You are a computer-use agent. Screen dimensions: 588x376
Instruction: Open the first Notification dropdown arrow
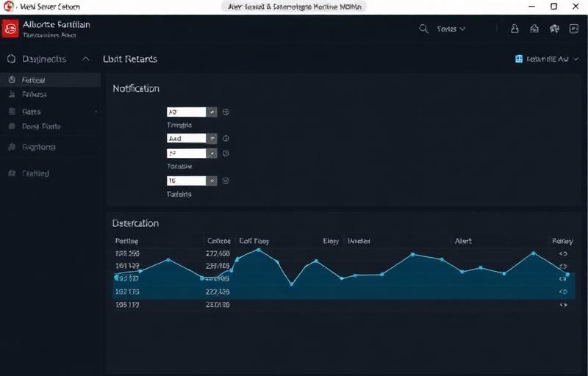pos(212,112)
